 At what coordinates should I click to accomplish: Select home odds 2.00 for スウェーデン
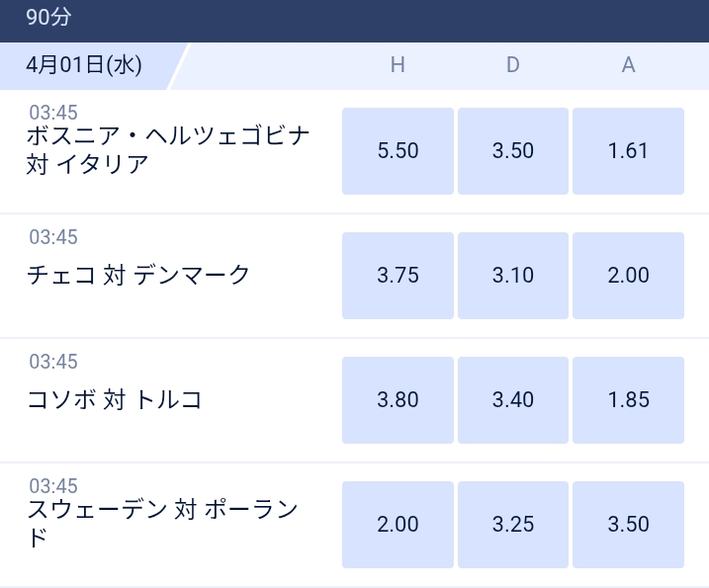[x=398, y=525]
